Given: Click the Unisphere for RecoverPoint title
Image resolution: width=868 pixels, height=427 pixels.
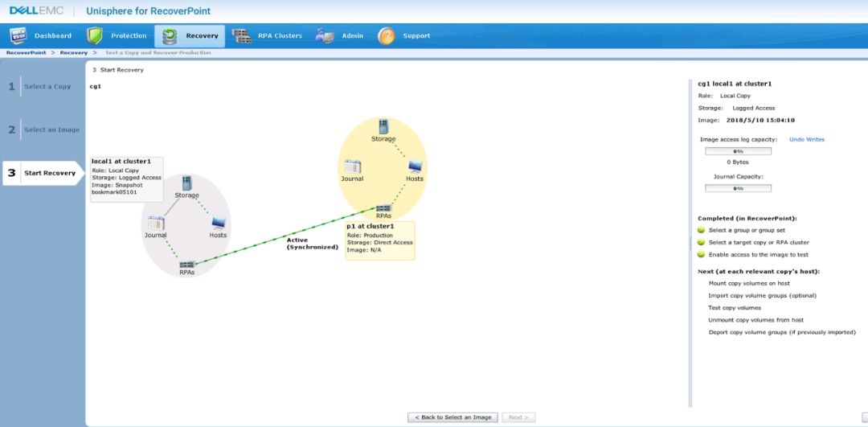Looking at the screenshot, I should click(149, 11).
